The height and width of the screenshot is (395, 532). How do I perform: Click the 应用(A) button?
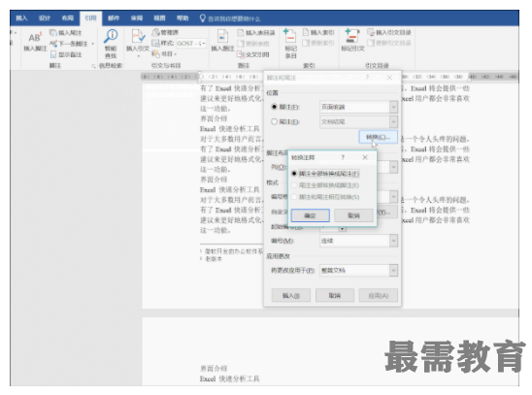379,296
